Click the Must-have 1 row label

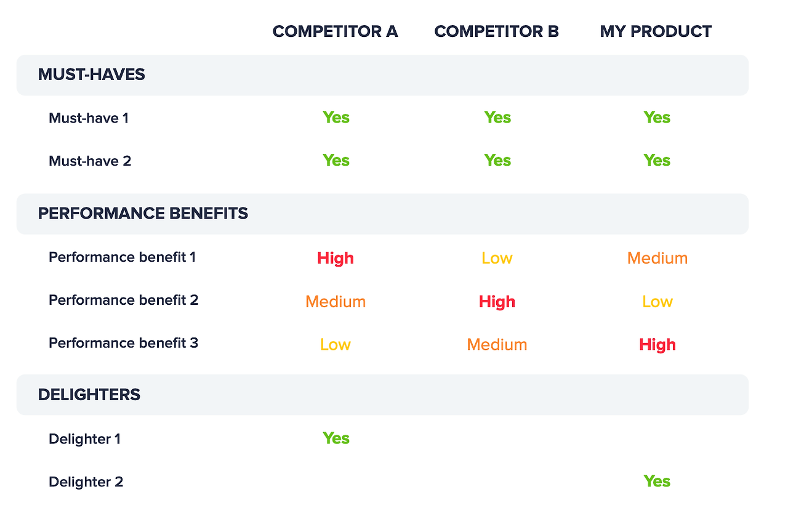click(89, 118)
